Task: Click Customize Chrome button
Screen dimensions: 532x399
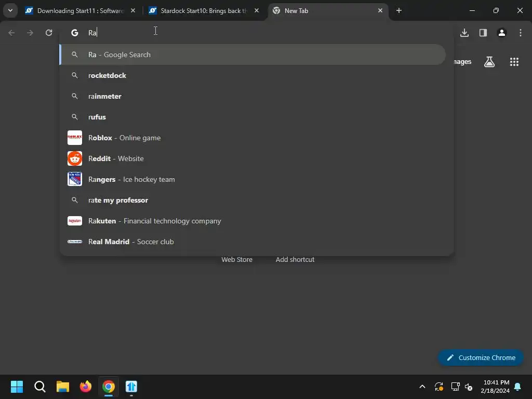Action: click(481, 357)
